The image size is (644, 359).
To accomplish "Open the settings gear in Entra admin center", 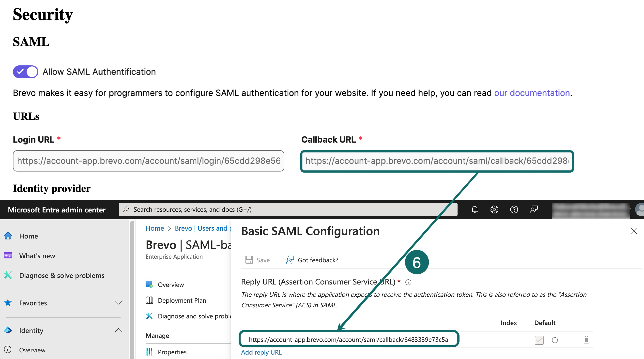I will (494, 209).
